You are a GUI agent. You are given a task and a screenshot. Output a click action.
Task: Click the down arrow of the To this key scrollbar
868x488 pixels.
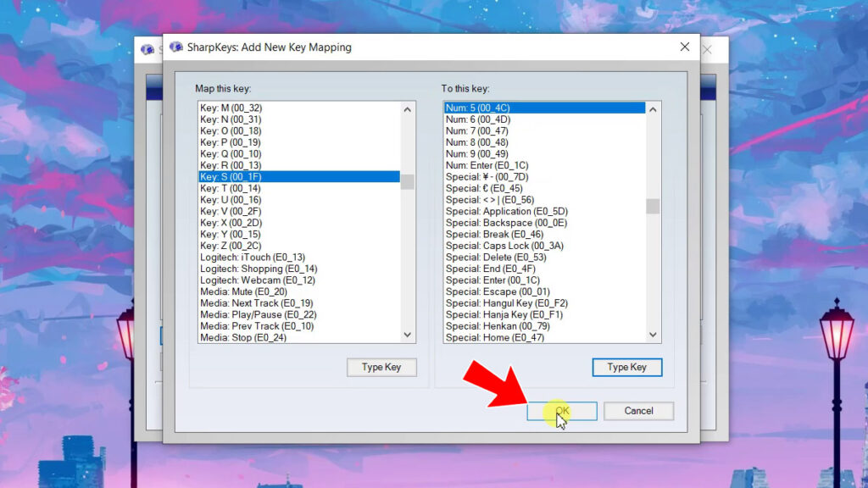pyautogui.click(x=653, y=335)
